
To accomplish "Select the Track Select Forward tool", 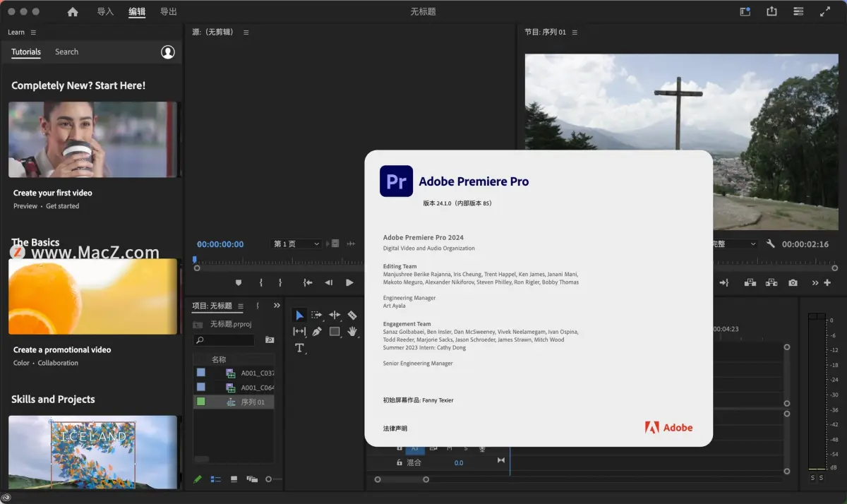I will point(317,315).
